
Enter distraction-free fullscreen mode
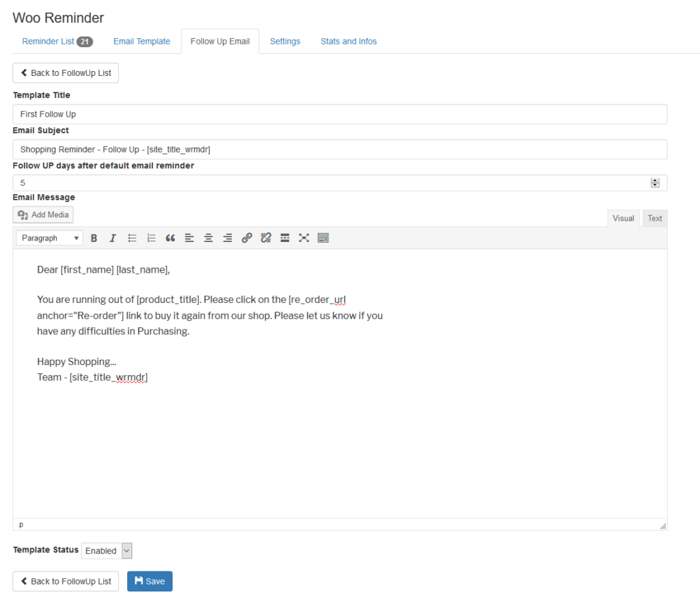point(304,238)
